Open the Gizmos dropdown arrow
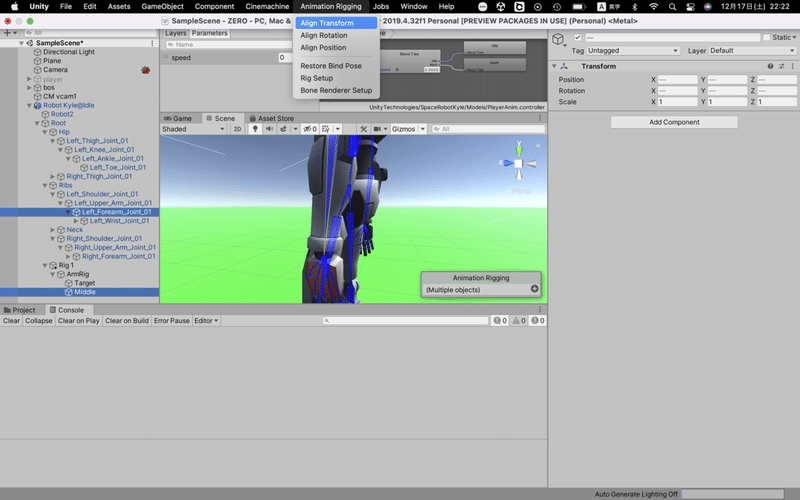Image resolution: width=800 pixels, height=500 pixels. (x=422, y=129)
